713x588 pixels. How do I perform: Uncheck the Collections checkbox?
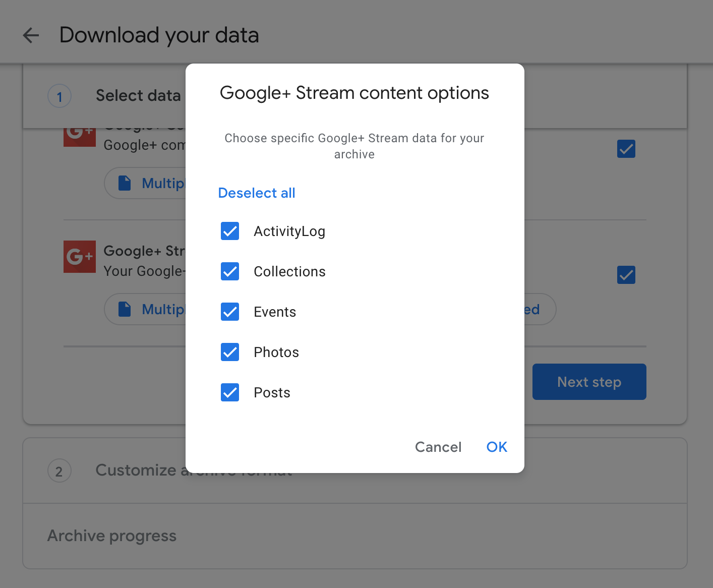tap(230, 271)
